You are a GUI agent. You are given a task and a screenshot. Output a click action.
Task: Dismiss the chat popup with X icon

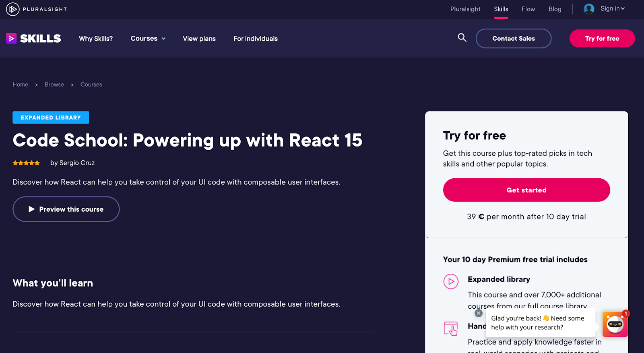click(479, 313)
